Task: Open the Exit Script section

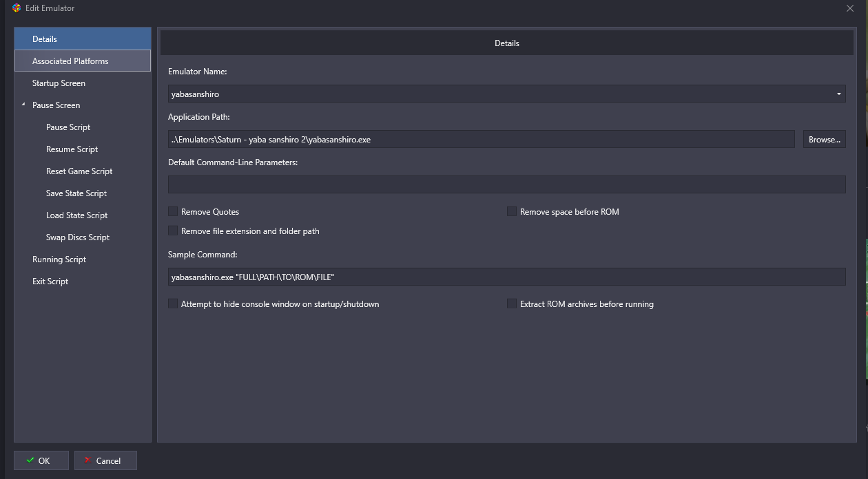Action: [x=83, y=281]
